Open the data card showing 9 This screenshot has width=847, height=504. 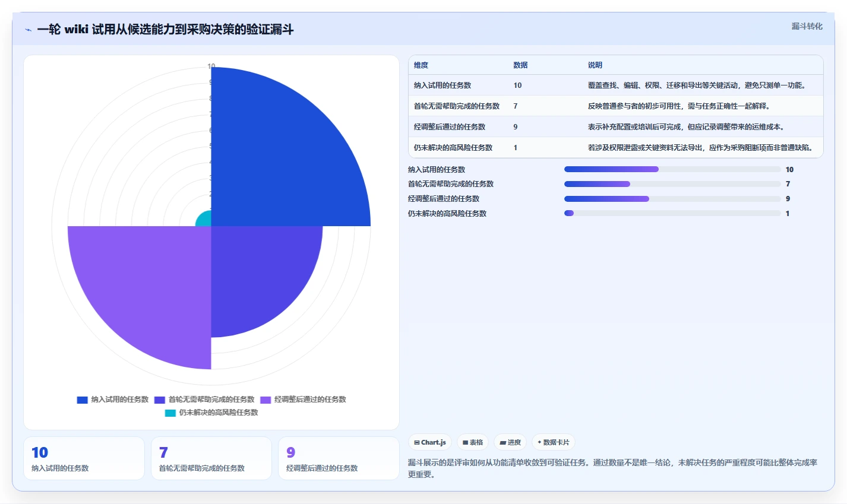tap(339, 458)
